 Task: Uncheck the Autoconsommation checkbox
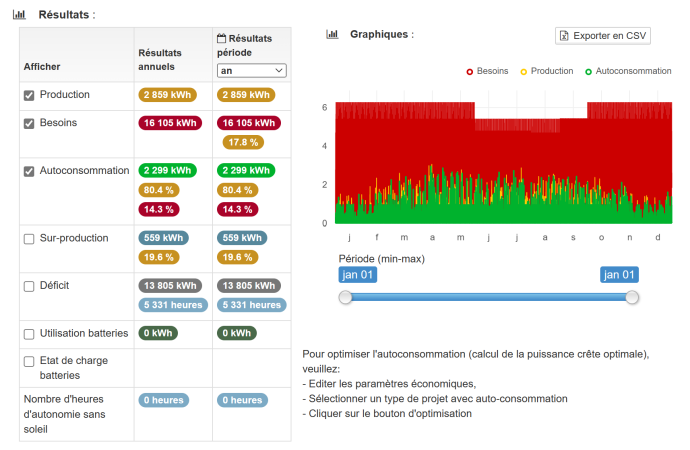click(29, 172)
